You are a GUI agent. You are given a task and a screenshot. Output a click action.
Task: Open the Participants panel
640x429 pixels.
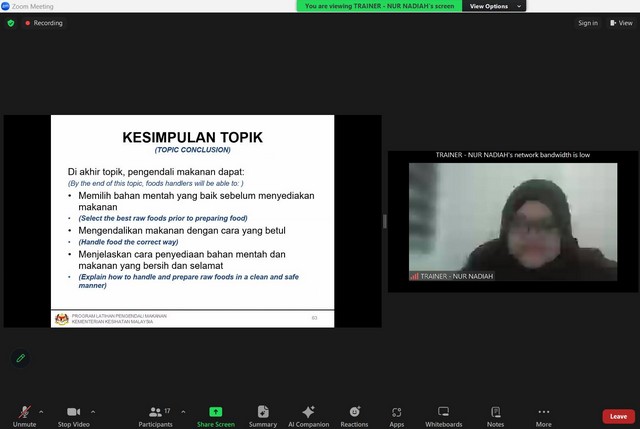pyautogui.click(x=155, y=413)
